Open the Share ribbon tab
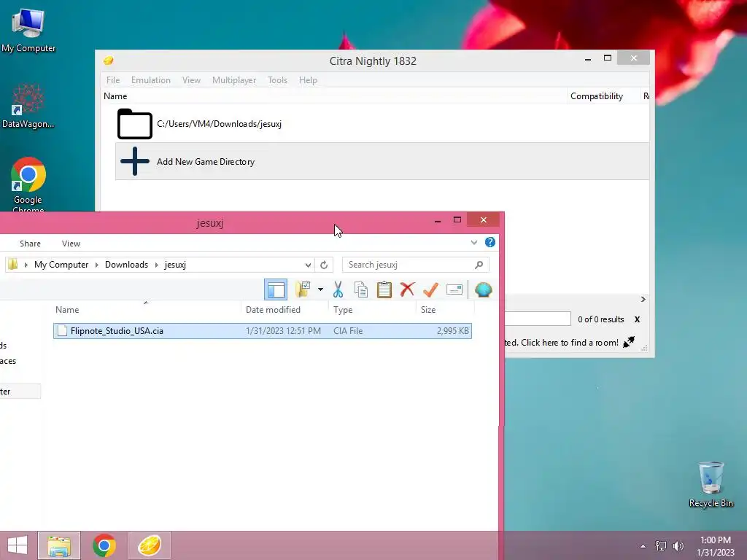This screenshot has height=560, width=747. pos(30,244)
